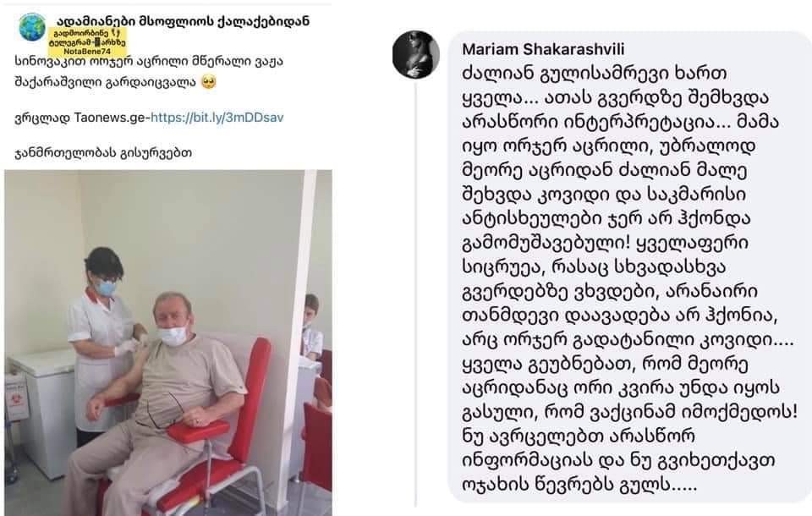
Task: Click the seated man's white face mask
Action: (x=173, y=335)
